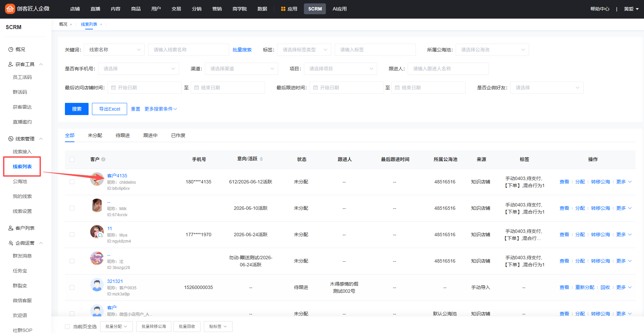Open 帮助中心 in the top bar
The height and width of the screenshot is (334, 644).
(x=600, y=9)
